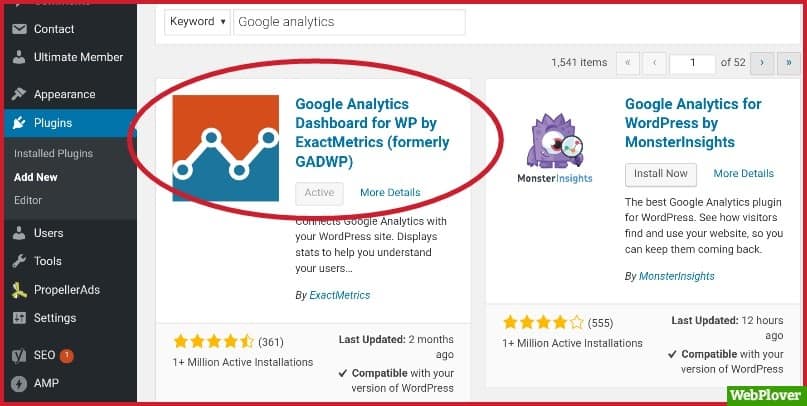The width and height of the screenshot is (807, 406).
Task: Open More Details for ExactMetrics plugin
Action: (390, 193)
